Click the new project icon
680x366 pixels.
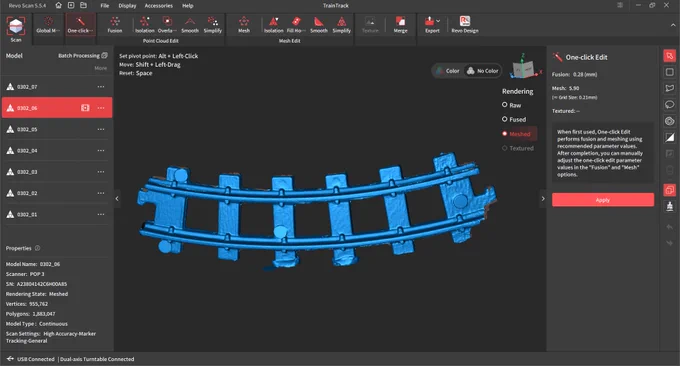[x=71, y=5]
